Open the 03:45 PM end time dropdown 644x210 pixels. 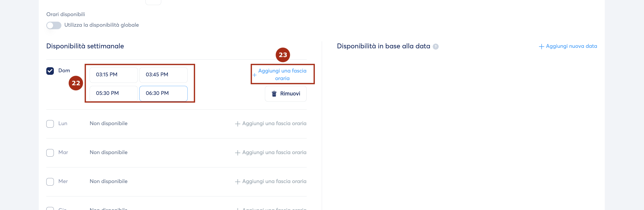click(164, 75)
